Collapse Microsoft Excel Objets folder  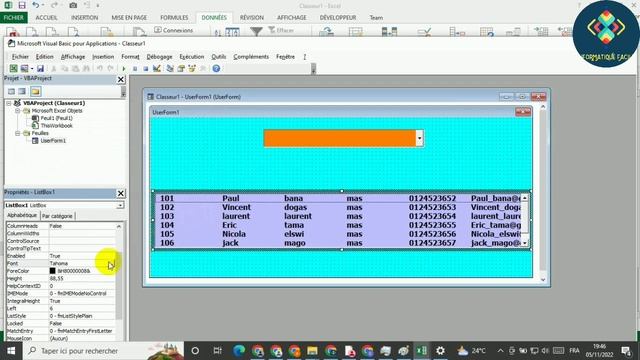tap(18, 111)
